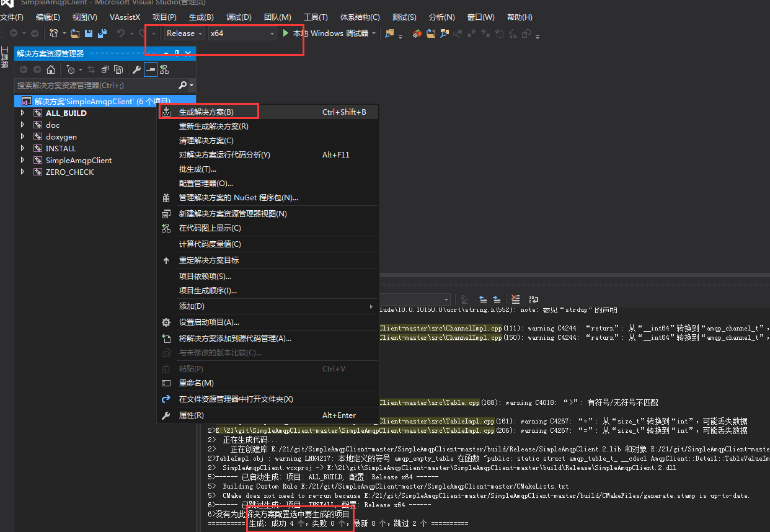Click the tomato VAssistX toolbar icon
Image resolution: width=770 pixels, height=532 pixels.
417,33
